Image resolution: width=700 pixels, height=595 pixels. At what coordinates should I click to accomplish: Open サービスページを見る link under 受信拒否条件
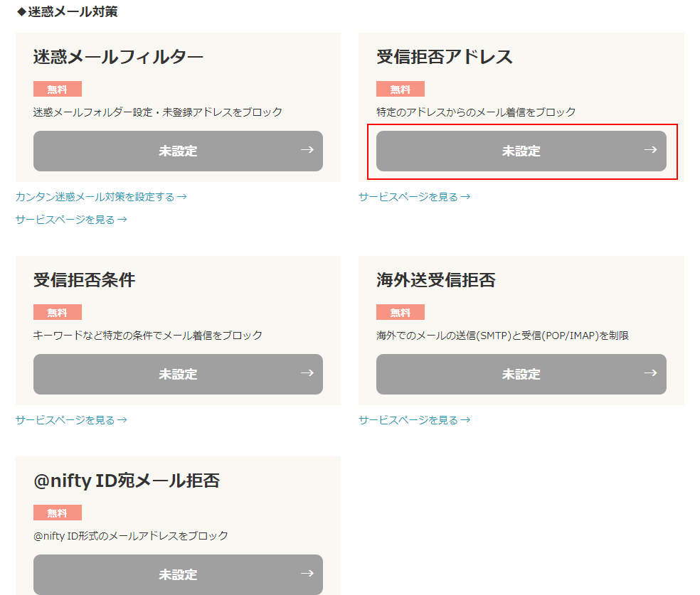tap(71, 419)
